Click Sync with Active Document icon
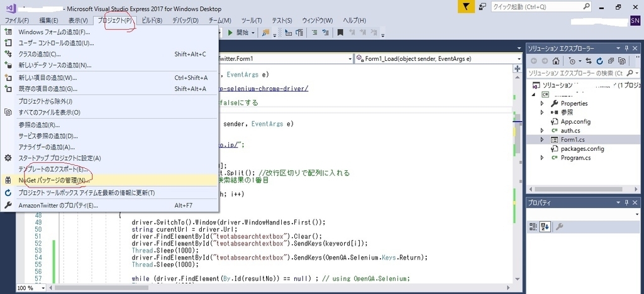 click(589, 61)
